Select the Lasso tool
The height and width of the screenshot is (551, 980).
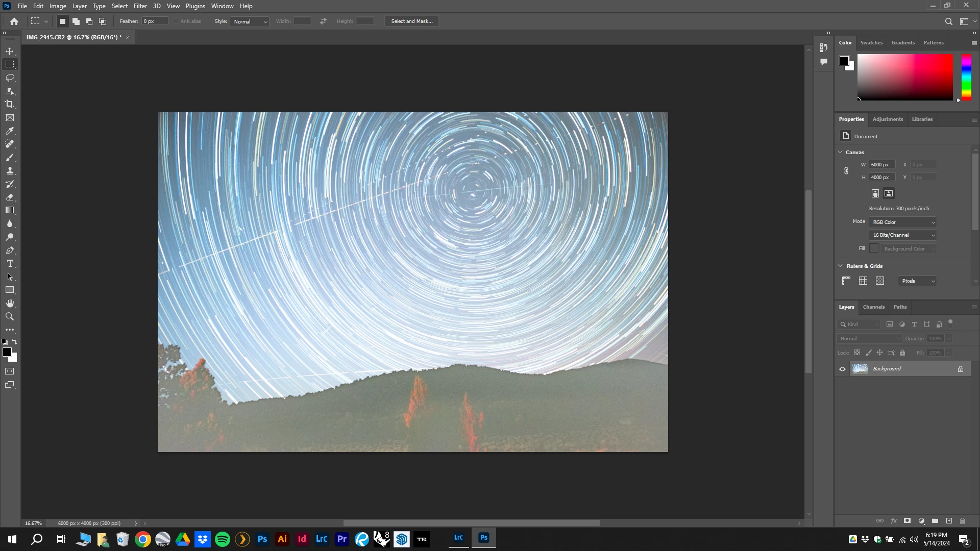(x=10, y=78)
